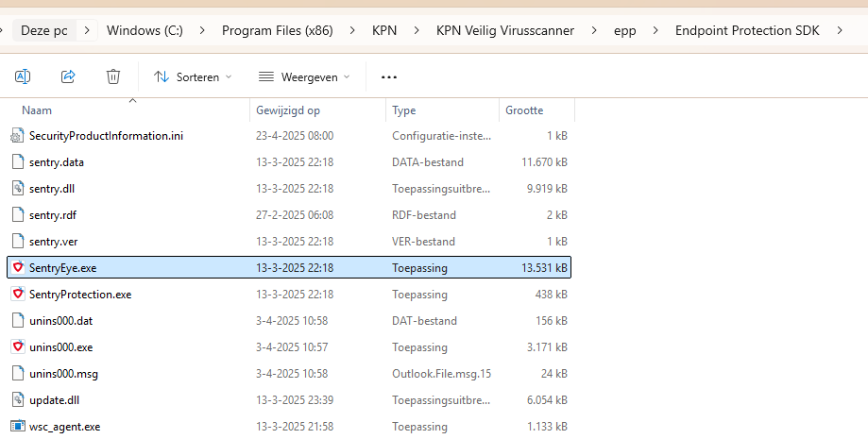868x439 pixels.
Task: Click the date 13-3-2025 23:39
Action: tap(295, 400)
